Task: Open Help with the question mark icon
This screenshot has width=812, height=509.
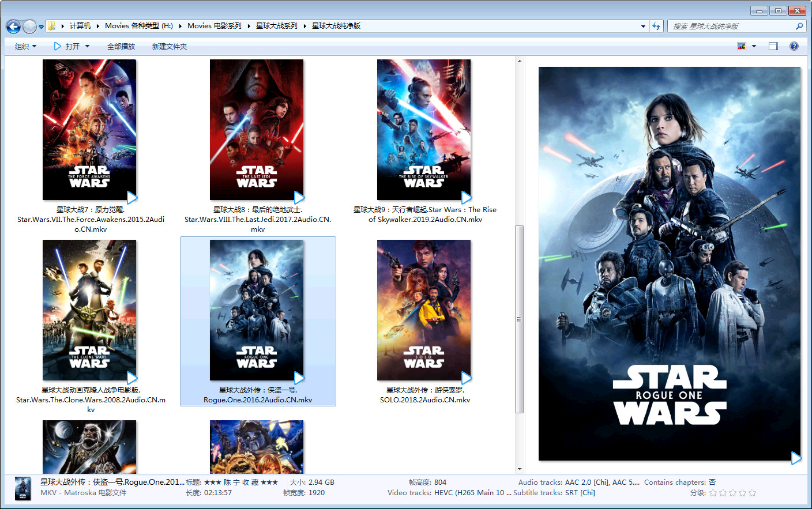Action: pos(794,46)
